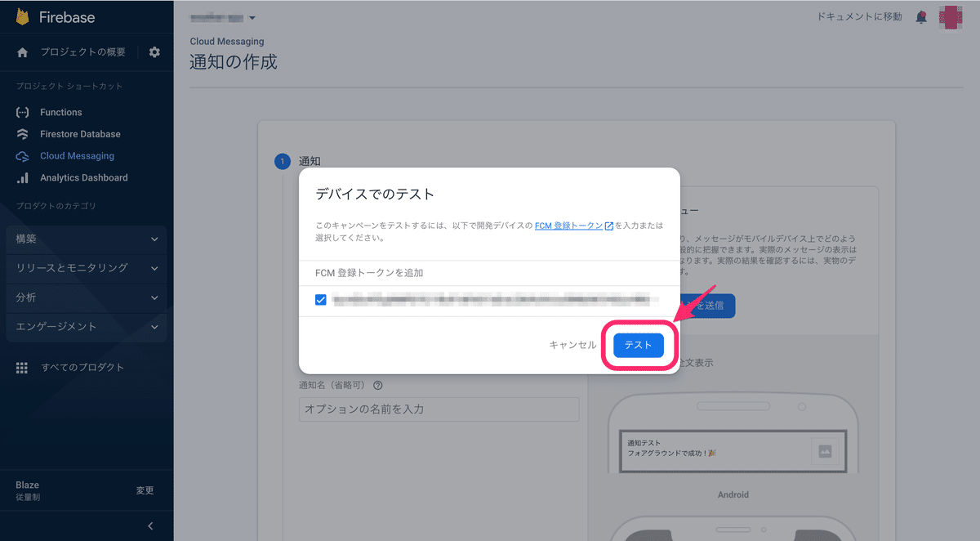
Task: Click the Analytics Dashboard bar chart icon
Action: (x=23, y=178)
